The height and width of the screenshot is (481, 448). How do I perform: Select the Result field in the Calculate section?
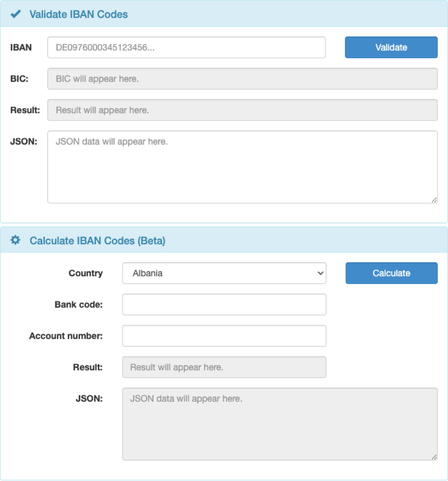[224, 367]
